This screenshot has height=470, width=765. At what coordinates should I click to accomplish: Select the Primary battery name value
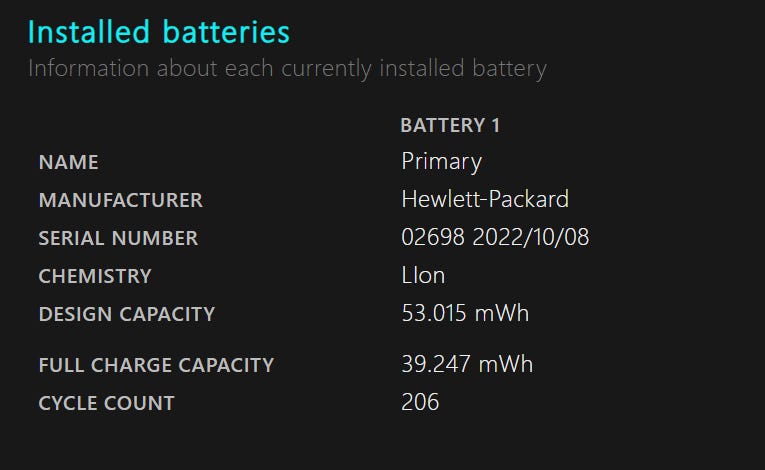click(441, 161)
